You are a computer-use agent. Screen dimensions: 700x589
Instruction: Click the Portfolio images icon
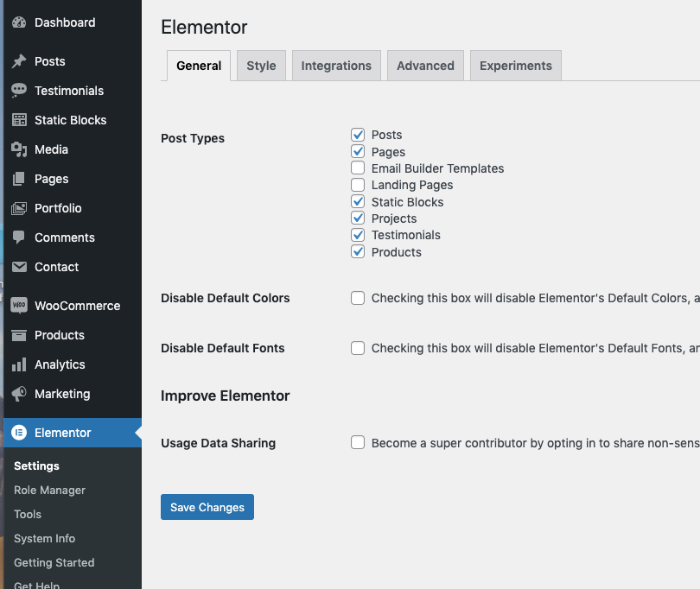pos(19,208)
